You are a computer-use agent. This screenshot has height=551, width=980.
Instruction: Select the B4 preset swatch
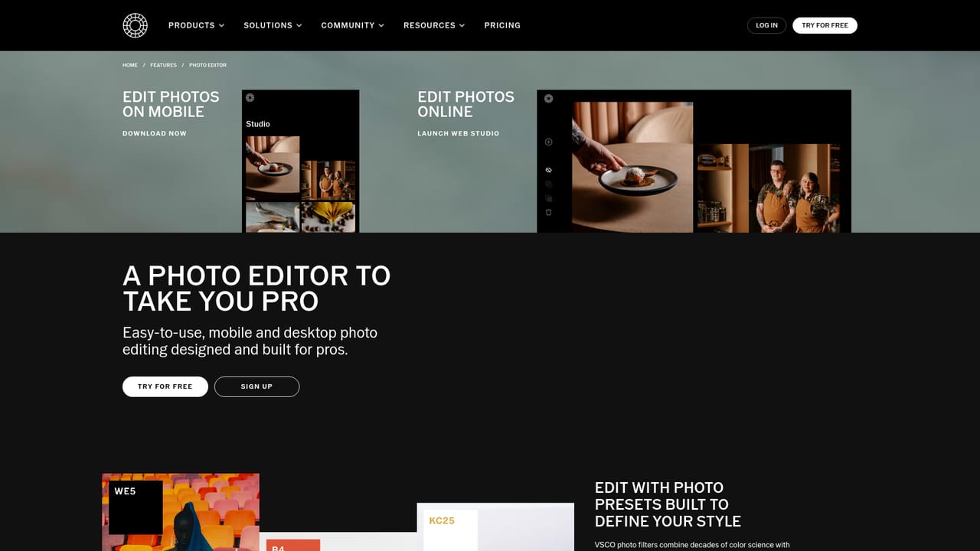click(293, 545)
